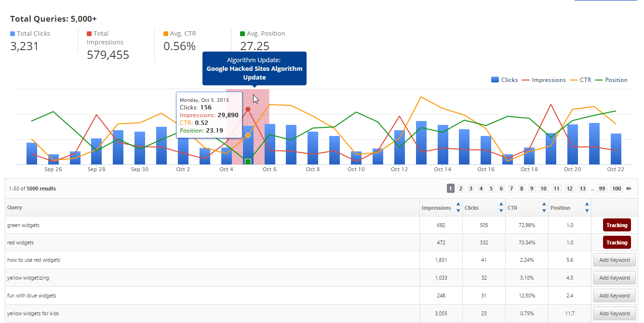Click the red Total Impressions color square
The height and width of the screenshot is (323, 644).
89,34
